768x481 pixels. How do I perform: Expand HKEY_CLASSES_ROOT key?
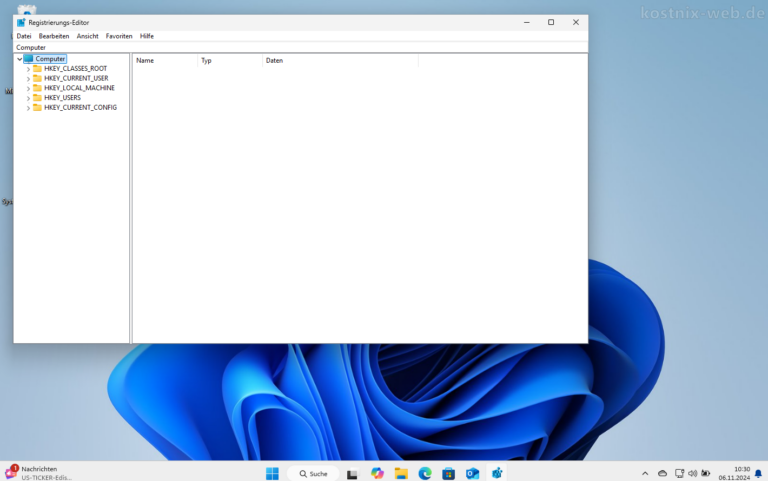pyautogui.click(x=28, y=69)
